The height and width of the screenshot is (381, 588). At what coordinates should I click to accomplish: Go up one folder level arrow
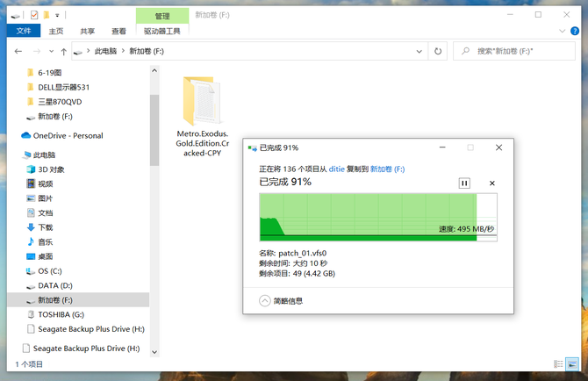tap(64, 52)
